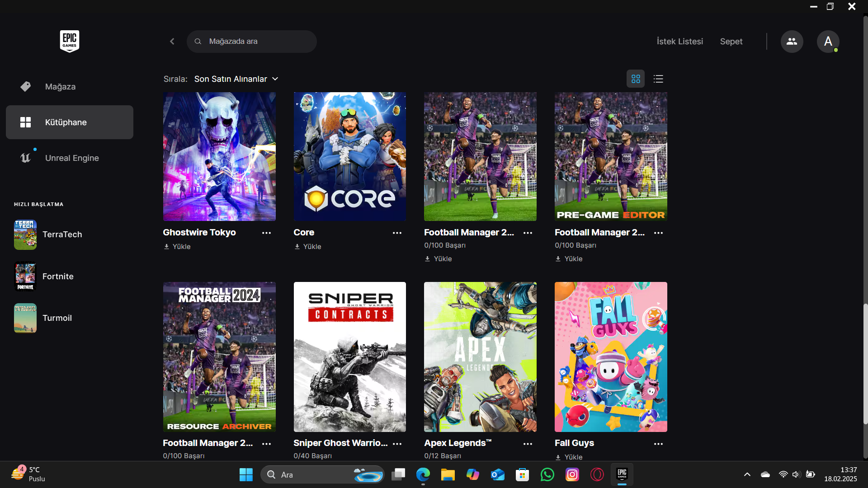The image size is (868, 488).
Task: Open the Unreal Engine section
Action: 71,158
